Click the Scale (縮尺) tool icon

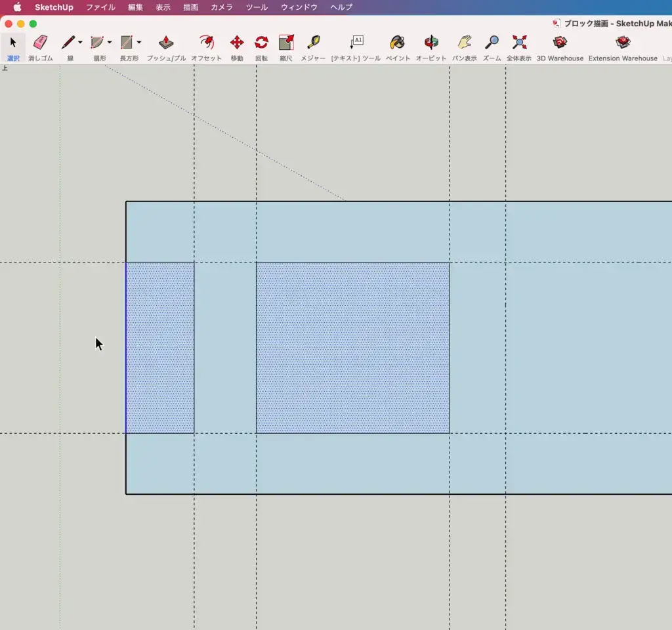click(286, 43)
